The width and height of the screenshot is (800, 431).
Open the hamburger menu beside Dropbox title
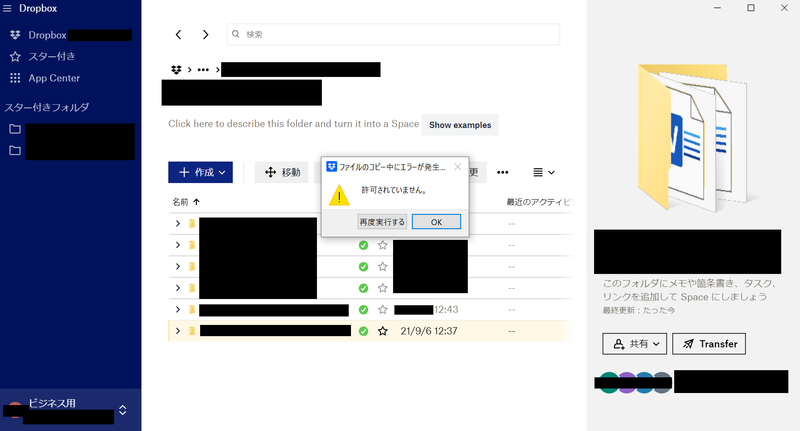click(x=7, y=8)
